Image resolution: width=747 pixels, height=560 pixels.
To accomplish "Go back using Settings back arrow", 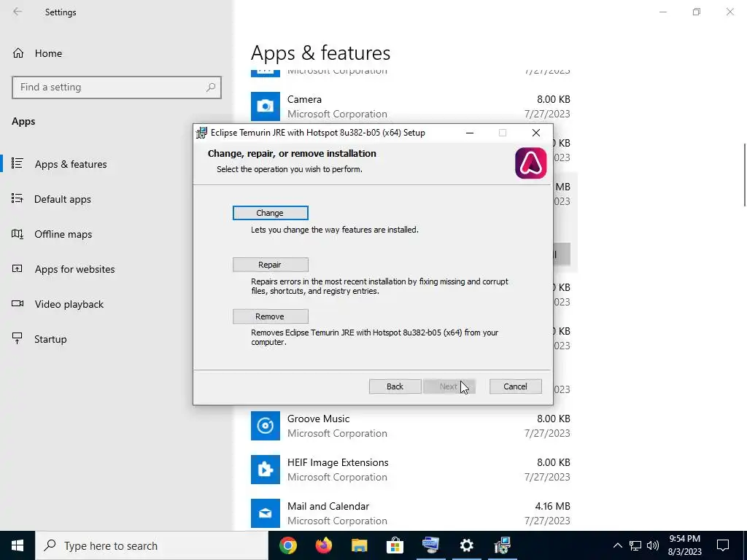I will pos(18,12).
